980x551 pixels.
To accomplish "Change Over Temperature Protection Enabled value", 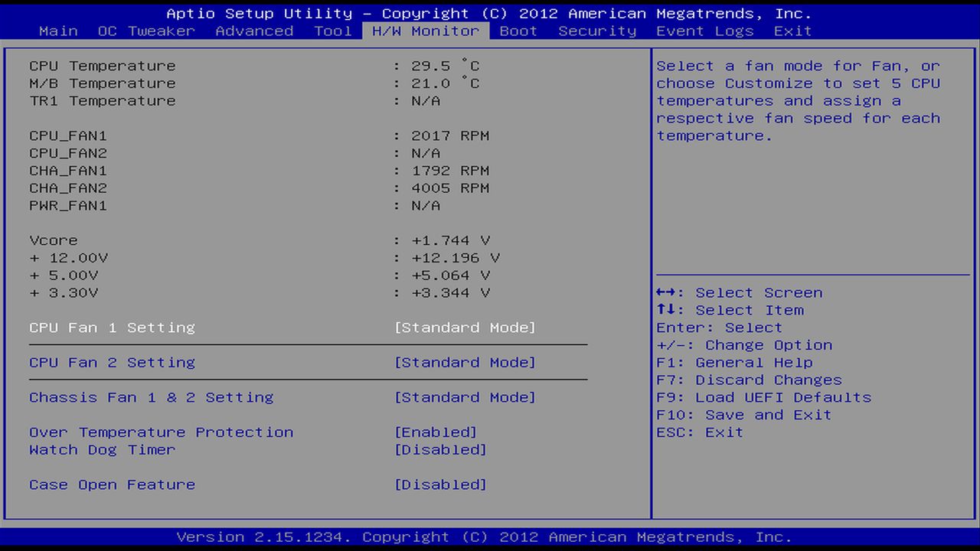I will [436, 432].
